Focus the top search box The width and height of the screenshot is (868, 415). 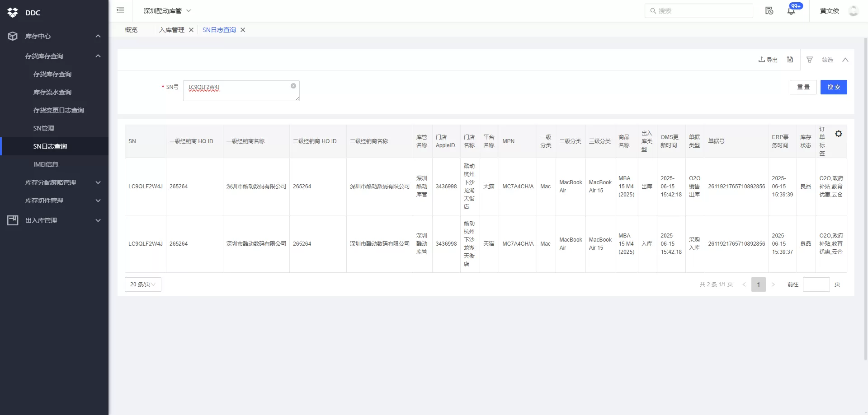tap(699, 11)
